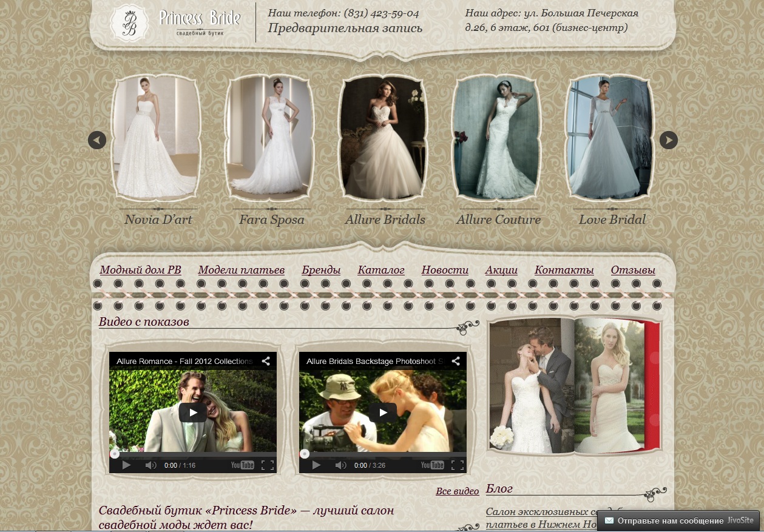Open Модный дом PB menu item
Screen dimensions: 764x532
click(140, 270)
